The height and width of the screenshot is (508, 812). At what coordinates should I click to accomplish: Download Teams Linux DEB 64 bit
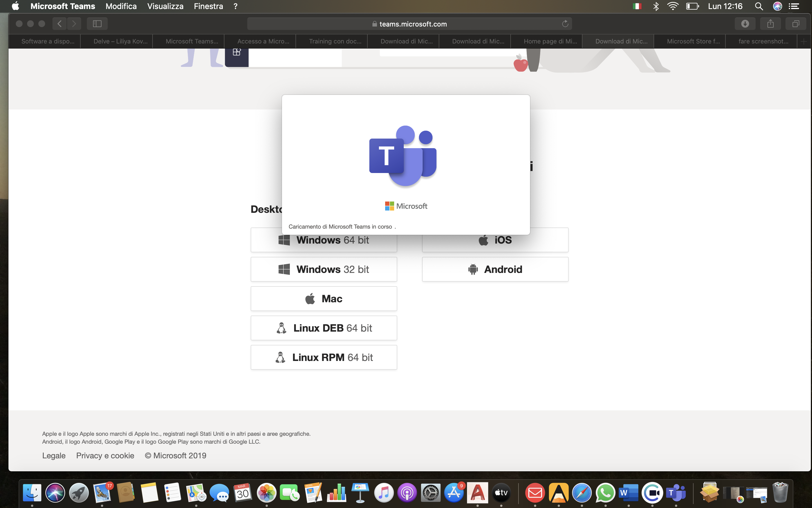click(x=324, y=328)
